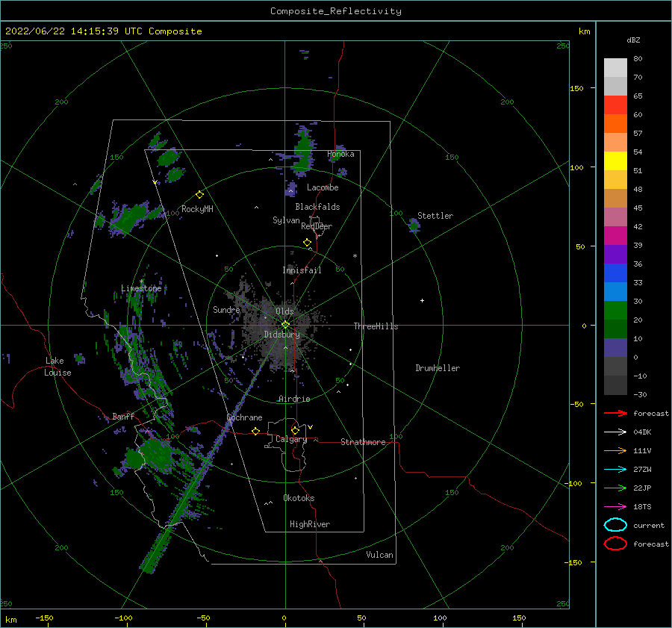Click the ThreeHills label

(376, 326)
